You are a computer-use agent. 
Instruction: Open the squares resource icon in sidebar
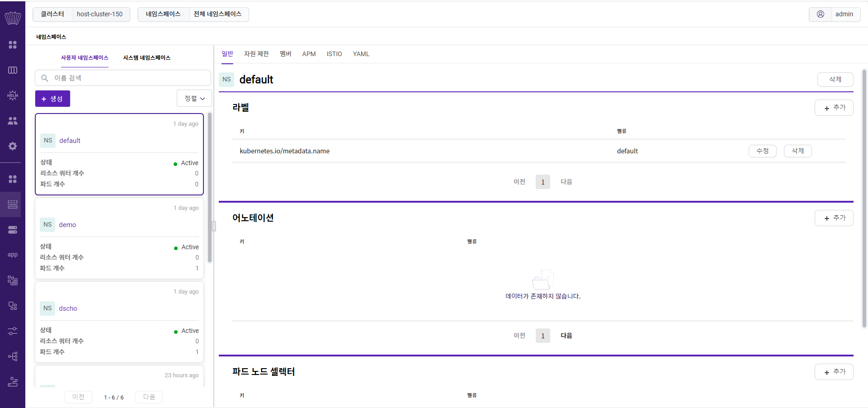click(13, 306)
